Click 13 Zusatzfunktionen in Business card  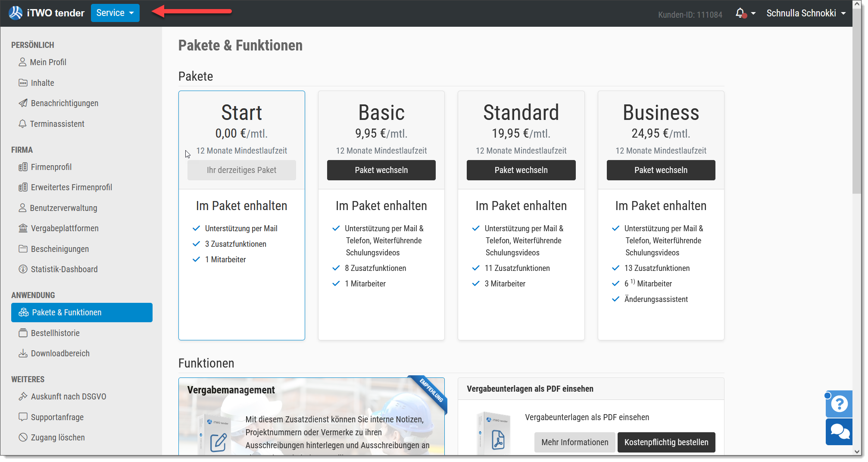657,268
